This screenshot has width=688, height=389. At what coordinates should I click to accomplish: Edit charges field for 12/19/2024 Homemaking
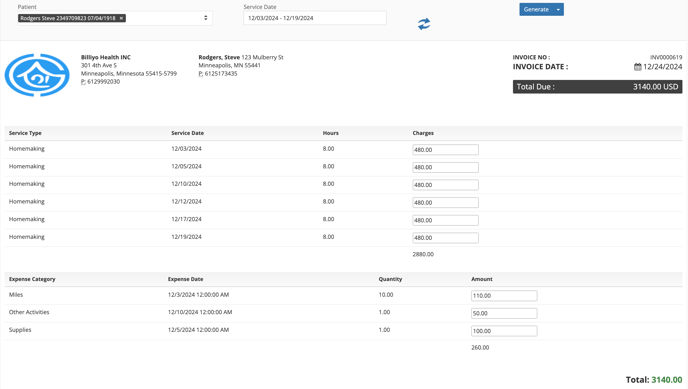click(445, 238)
